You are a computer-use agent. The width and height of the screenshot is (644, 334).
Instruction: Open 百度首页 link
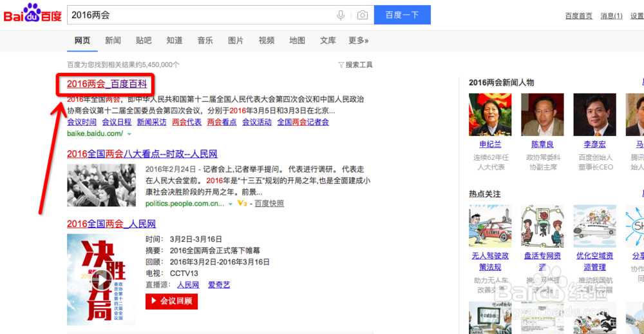[x=579, y=16]
